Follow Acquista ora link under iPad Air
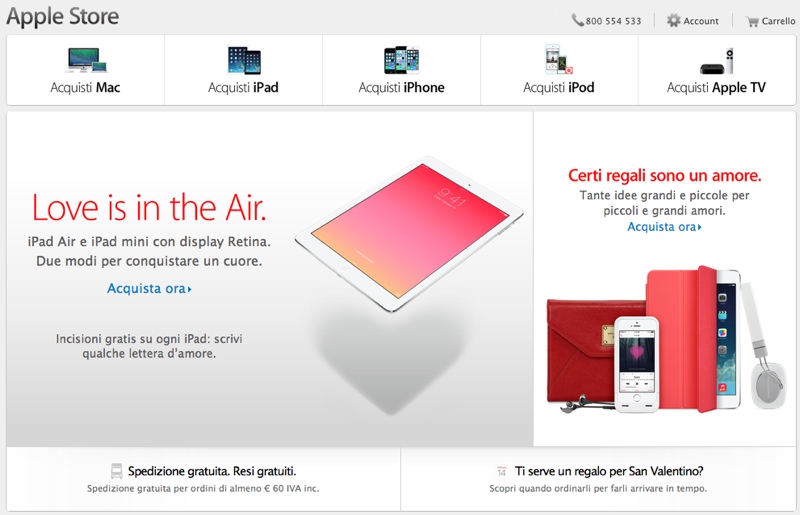 point(149,288)
